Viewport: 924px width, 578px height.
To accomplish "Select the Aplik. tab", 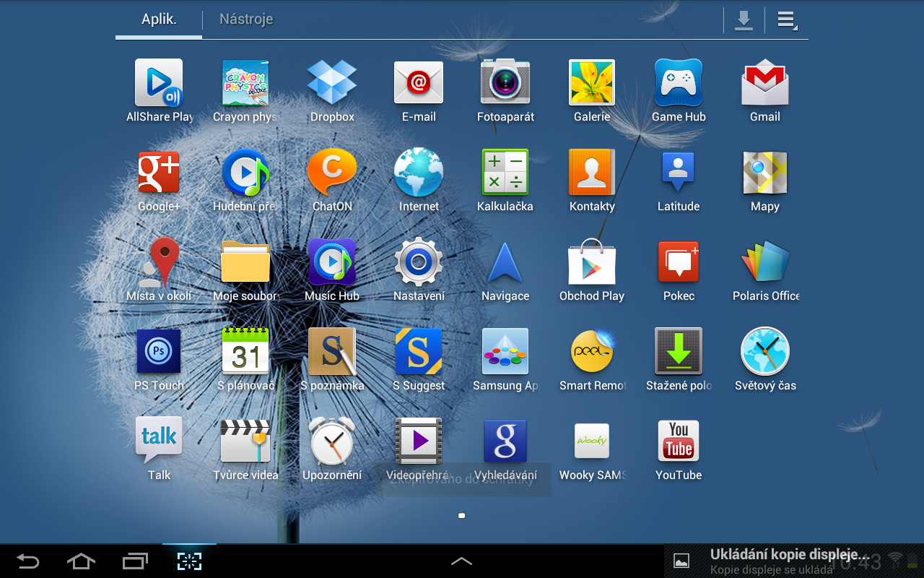I will click(159, 20).
